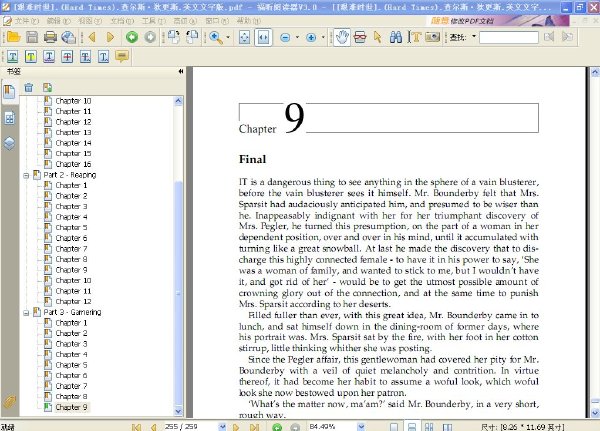Save the document with the floppy disk icon
The image size is (600, 431).
(32, 37)
